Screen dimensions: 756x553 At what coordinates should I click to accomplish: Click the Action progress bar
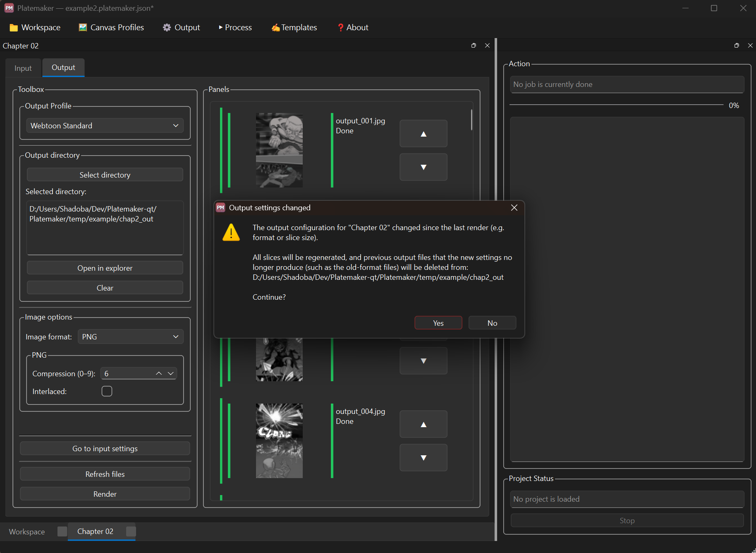pos(617,105)
